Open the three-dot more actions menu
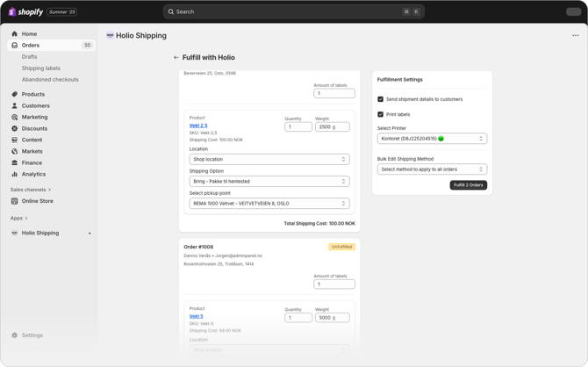 tap(575, 36)
